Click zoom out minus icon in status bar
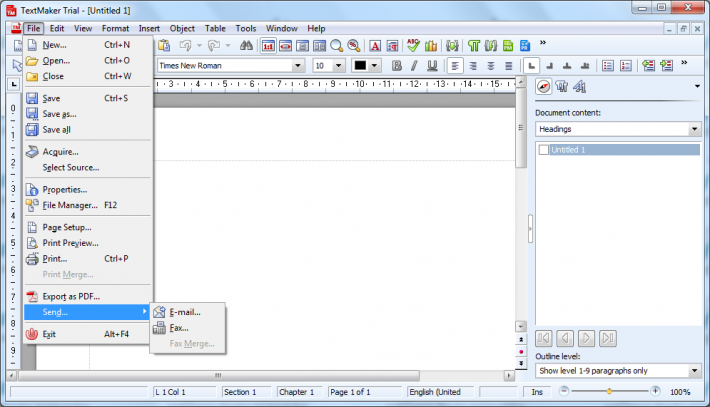710x407 pixels. click(x=564, y=391)
